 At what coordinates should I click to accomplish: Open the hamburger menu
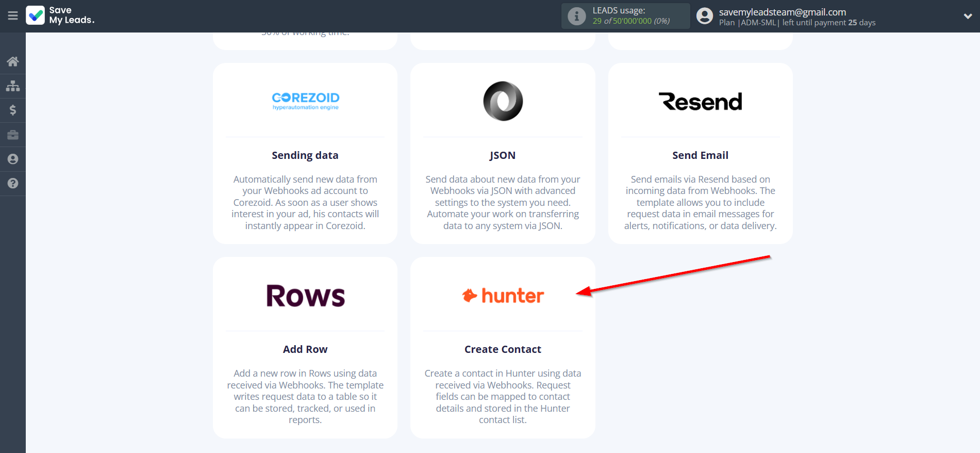click(x=13, y=16)
